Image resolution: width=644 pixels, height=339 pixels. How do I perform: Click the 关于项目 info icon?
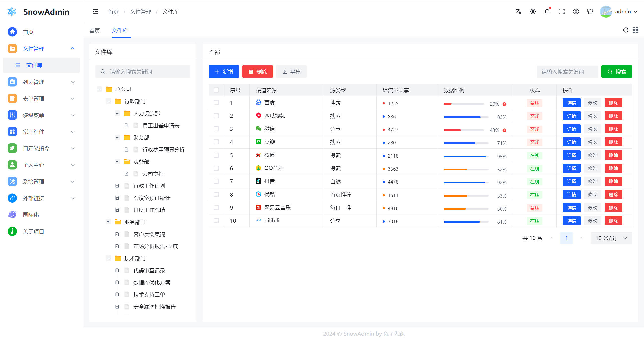12,231
